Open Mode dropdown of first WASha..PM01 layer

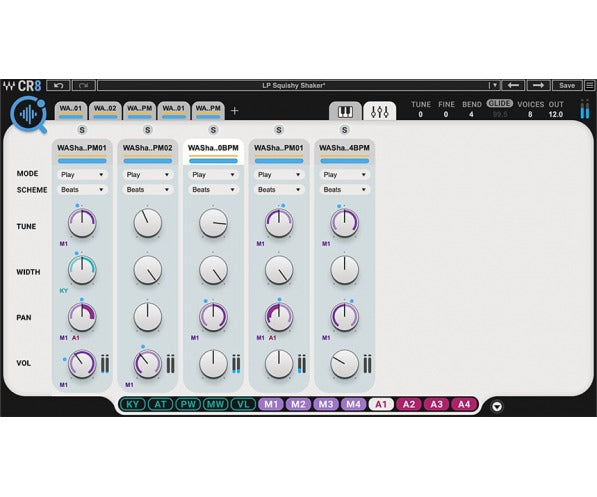click(x=82, y=174)
